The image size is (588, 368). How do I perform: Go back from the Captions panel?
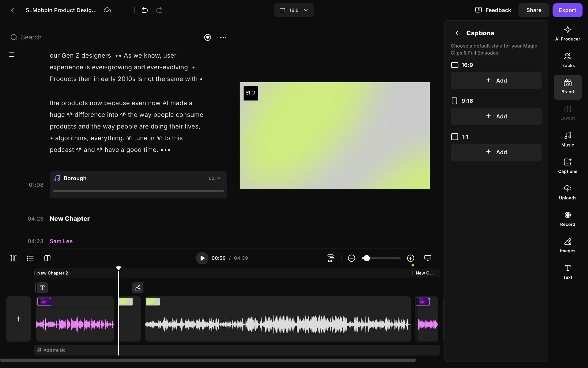(x=457, y=33)
